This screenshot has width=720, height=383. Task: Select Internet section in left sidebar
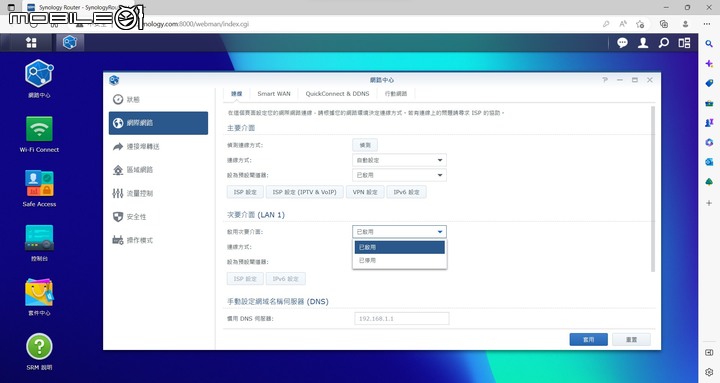[158, 123]
